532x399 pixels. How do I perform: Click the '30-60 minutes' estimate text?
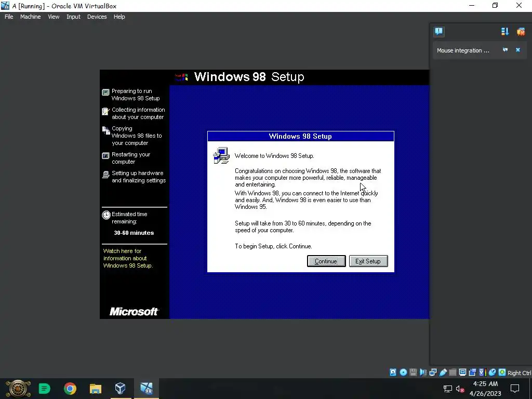pos(134,233)
